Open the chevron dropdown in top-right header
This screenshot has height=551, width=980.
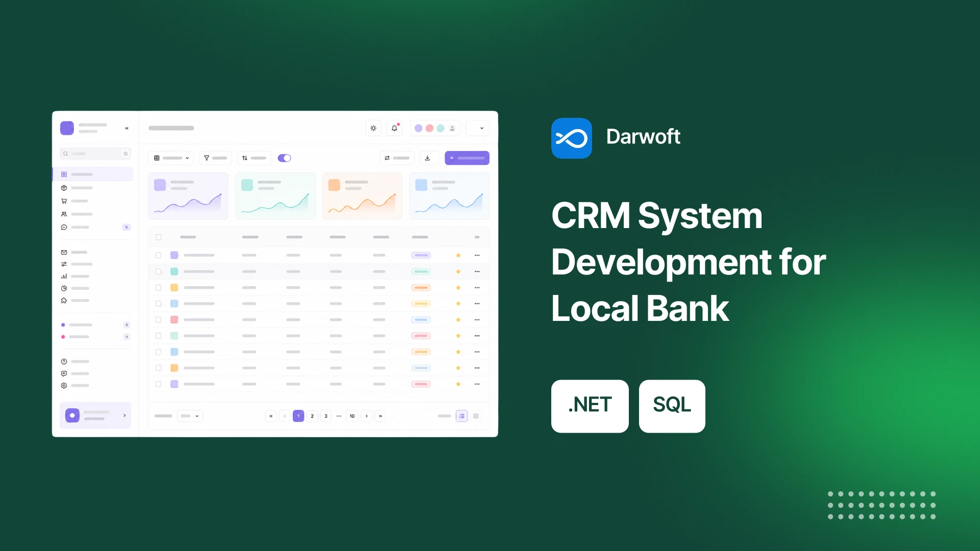(x=478, y=128)
